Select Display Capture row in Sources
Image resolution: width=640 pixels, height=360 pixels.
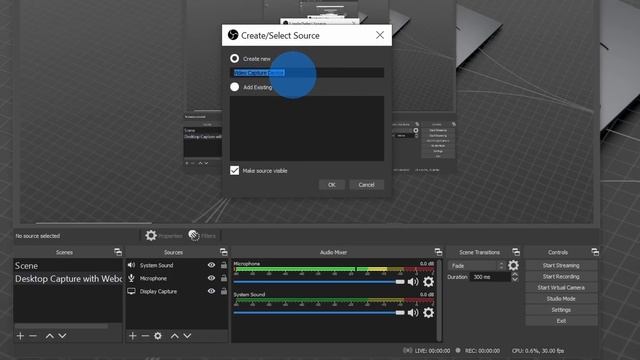pos(177,291)
